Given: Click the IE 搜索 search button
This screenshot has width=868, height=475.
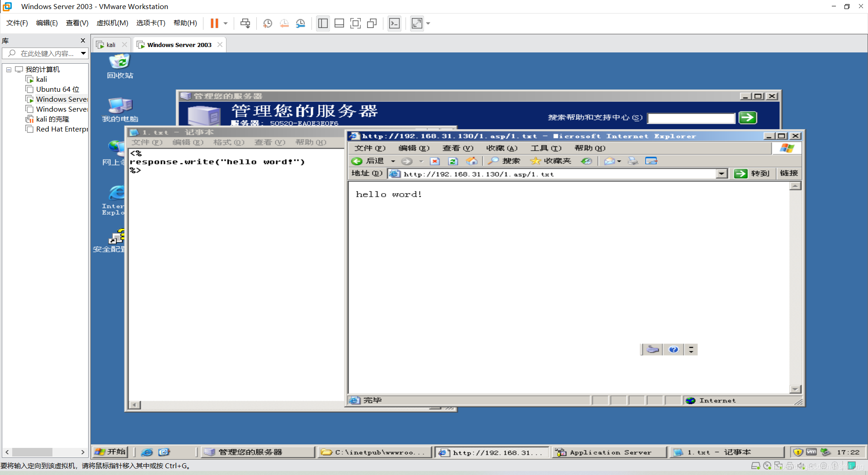Looking at the screenshot, I should pos(504,161).
